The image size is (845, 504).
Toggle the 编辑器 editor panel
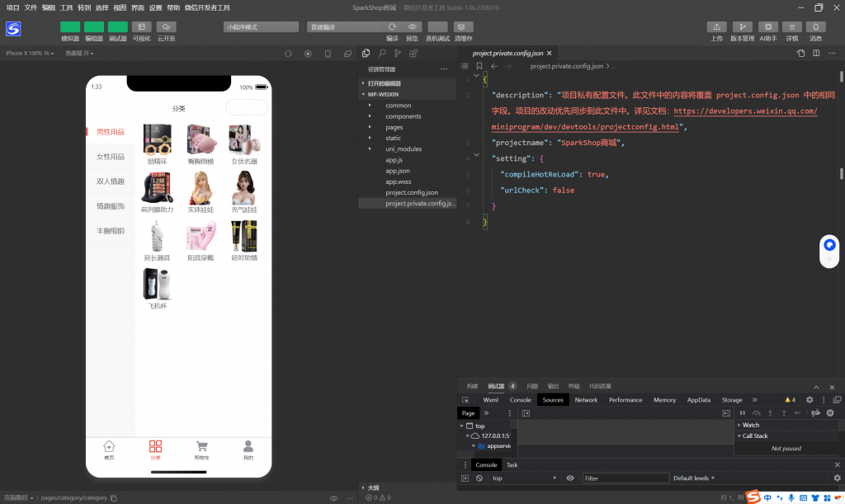click(94, 27)
